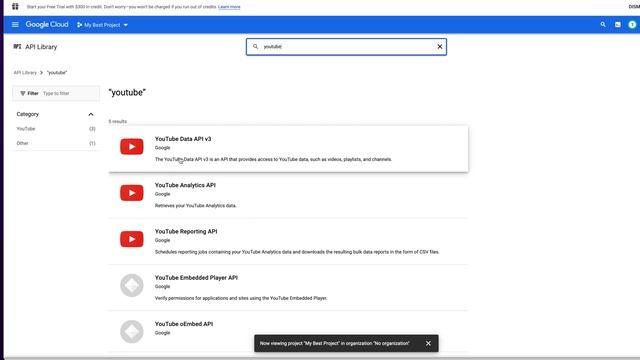Open YouTube Analytics API result
Viewport: 640px width, 360px height.
(288, 195)
